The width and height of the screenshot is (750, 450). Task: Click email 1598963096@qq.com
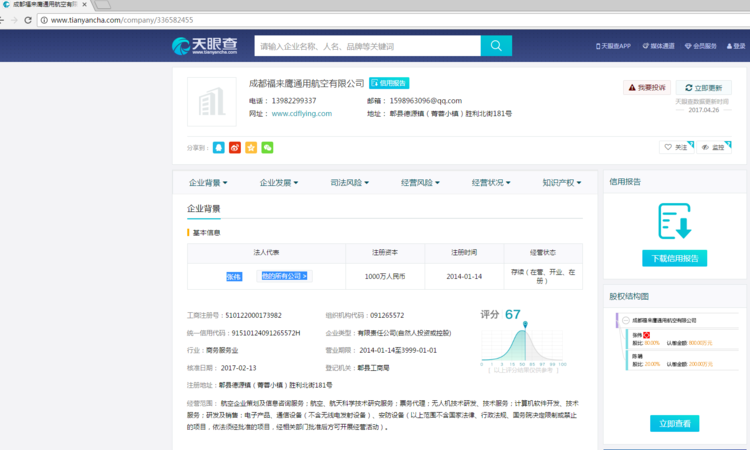coord(426,100)
